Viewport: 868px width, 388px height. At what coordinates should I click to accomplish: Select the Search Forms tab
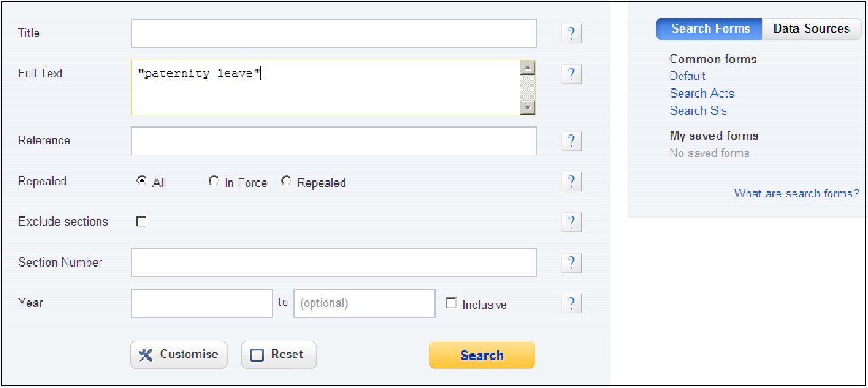[710, 28]
